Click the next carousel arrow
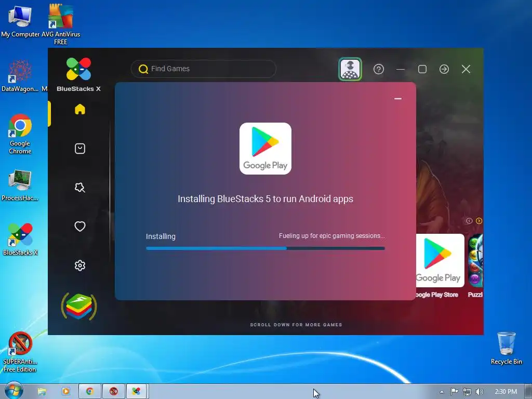The height and width of the screenshot is (399, 532). 478,221
